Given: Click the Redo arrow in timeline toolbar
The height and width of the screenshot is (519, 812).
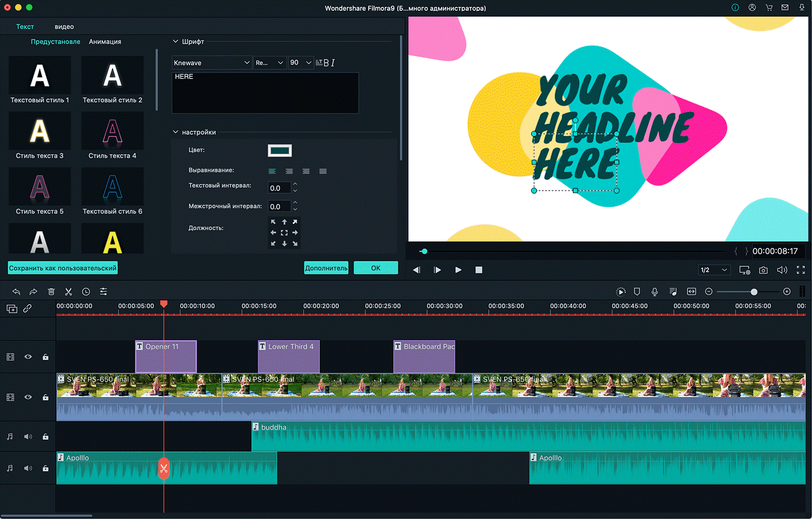Looking at the screenshot, I should coord(34,292).
